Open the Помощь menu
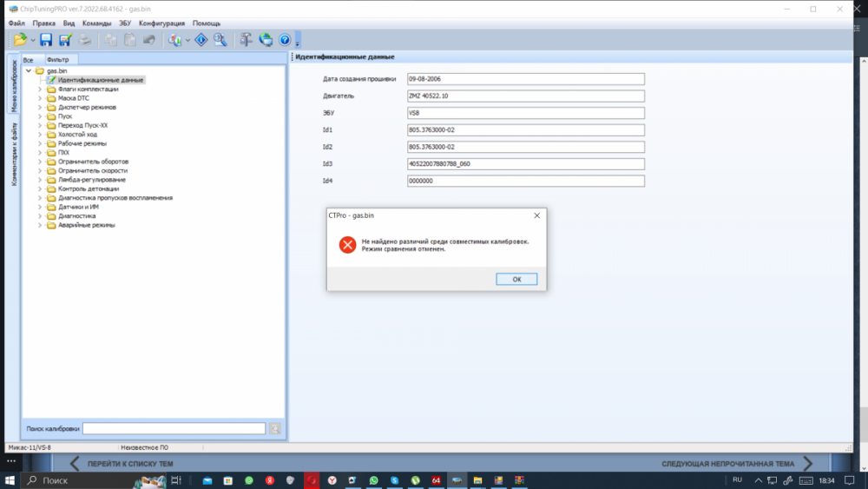 pos(207,23)
